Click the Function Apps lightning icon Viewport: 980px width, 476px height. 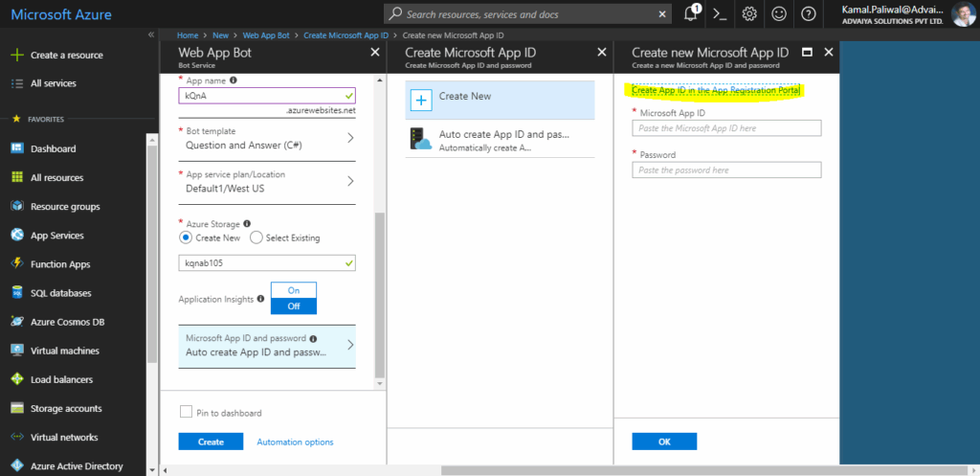17,264
